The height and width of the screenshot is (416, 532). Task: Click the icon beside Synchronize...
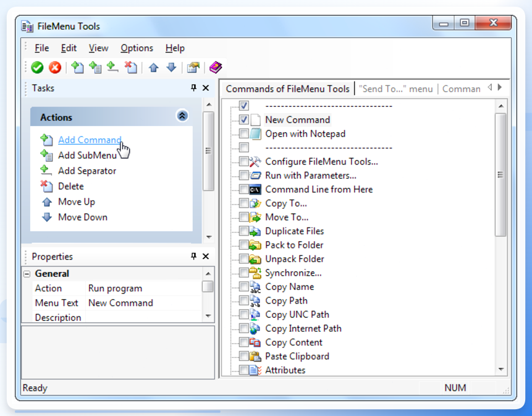click(255, 273)
